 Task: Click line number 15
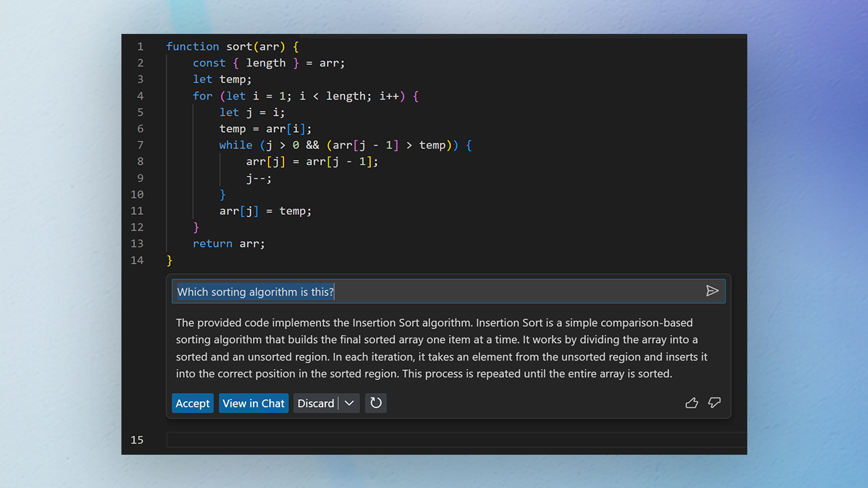pyautogui.click(x=137, y=440)
